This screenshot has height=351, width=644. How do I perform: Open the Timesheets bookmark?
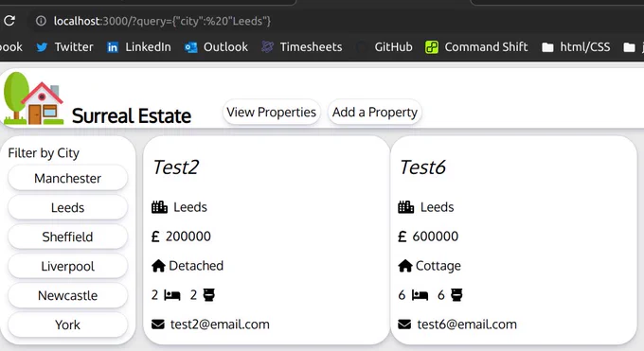[302, 47]
